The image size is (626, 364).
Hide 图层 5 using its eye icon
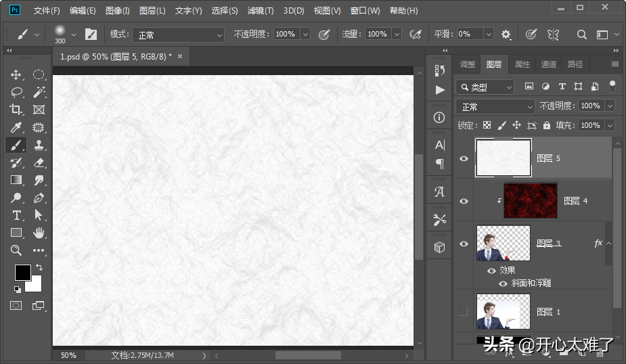click(464, 158)
